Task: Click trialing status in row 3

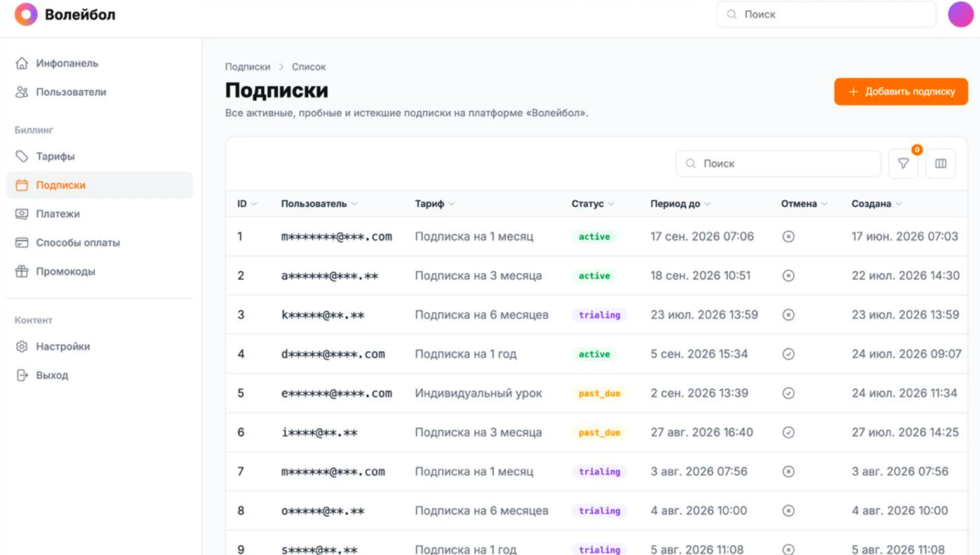Action: [599, 315]
